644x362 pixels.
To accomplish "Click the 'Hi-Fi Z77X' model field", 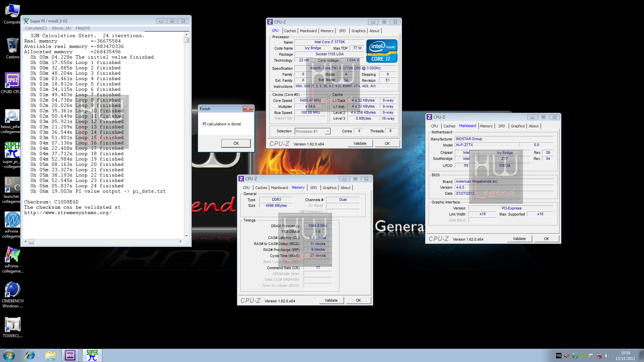I will [x=486, y=145].
